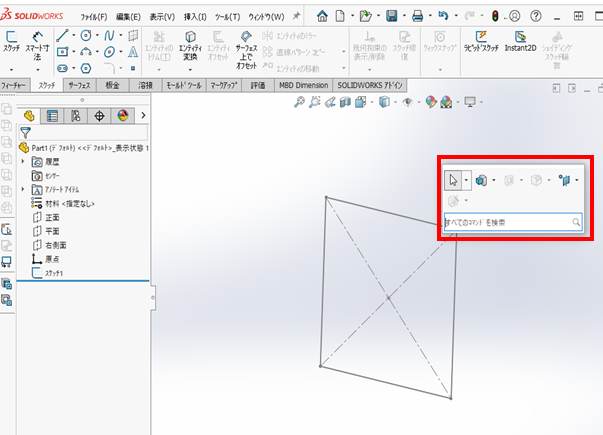Viewport: 603px width, 435px height.
Task: Switch to the 評価 tab
Action: click(x=258, y=85)
